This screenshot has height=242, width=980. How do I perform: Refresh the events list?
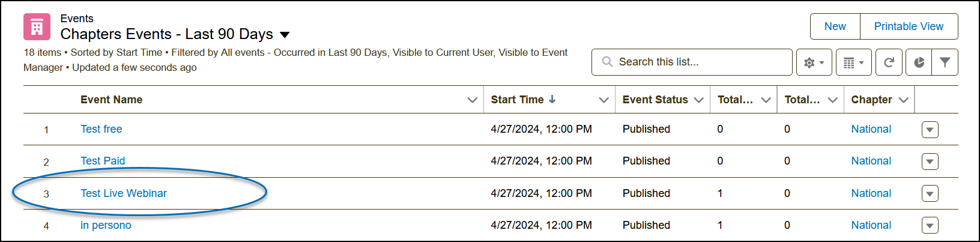[x=889, y=62]
